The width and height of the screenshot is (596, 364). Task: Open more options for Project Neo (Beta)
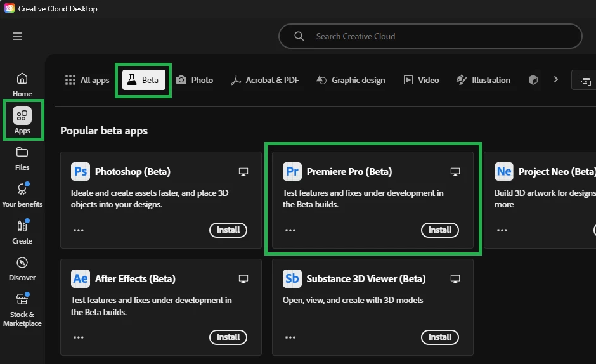pos(502,230)
